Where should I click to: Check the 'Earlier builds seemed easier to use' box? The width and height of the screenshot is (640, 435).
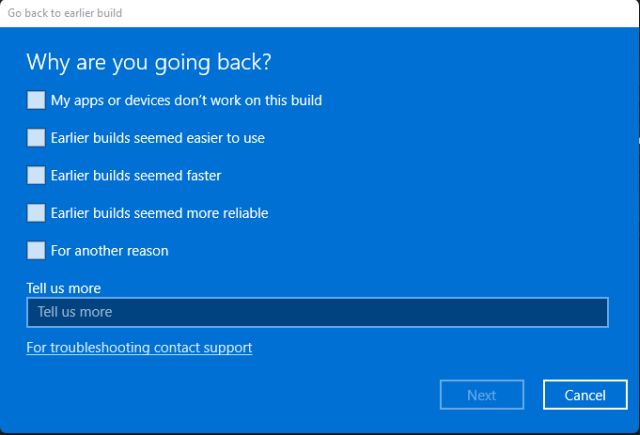point(36,138)
